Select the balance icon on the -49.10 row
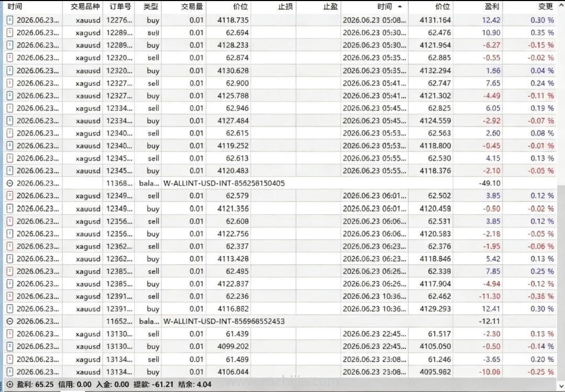Image resolution: width=565 pixels, height=392 pixels. click(x=10, y=183)
